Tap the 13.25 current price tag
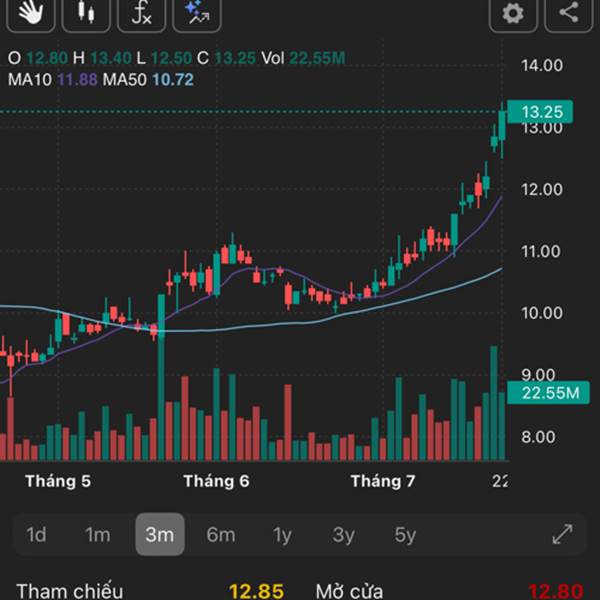This screenshot has width=600, height=600. click(x=540, y=112)
